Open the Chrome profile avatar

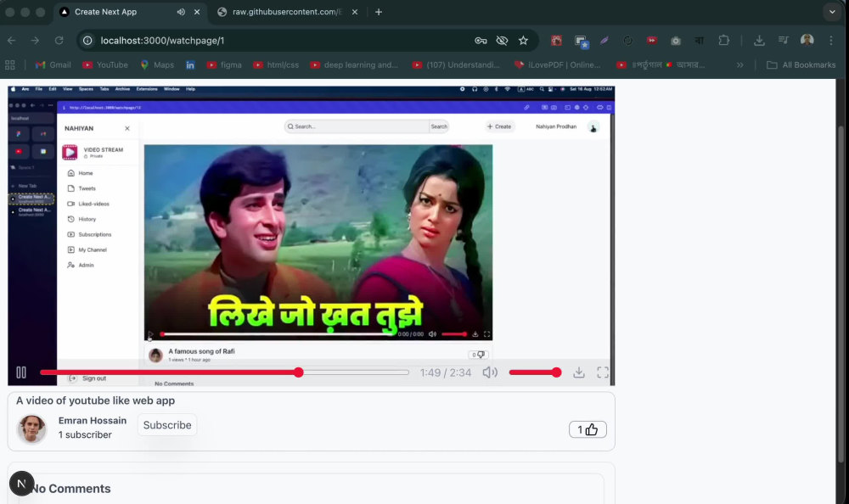(807, 40)
